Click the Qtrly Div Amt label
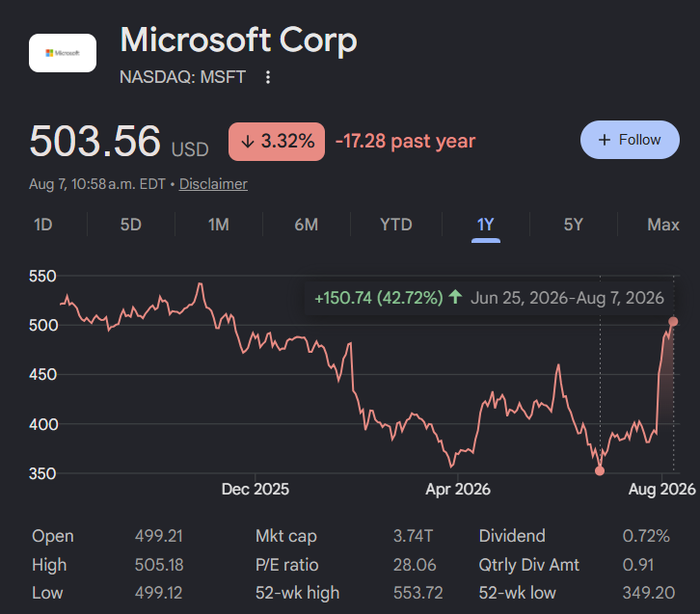The width and height of the screenshot is (700, 614). pyautogui.click(x=529, y=565)
